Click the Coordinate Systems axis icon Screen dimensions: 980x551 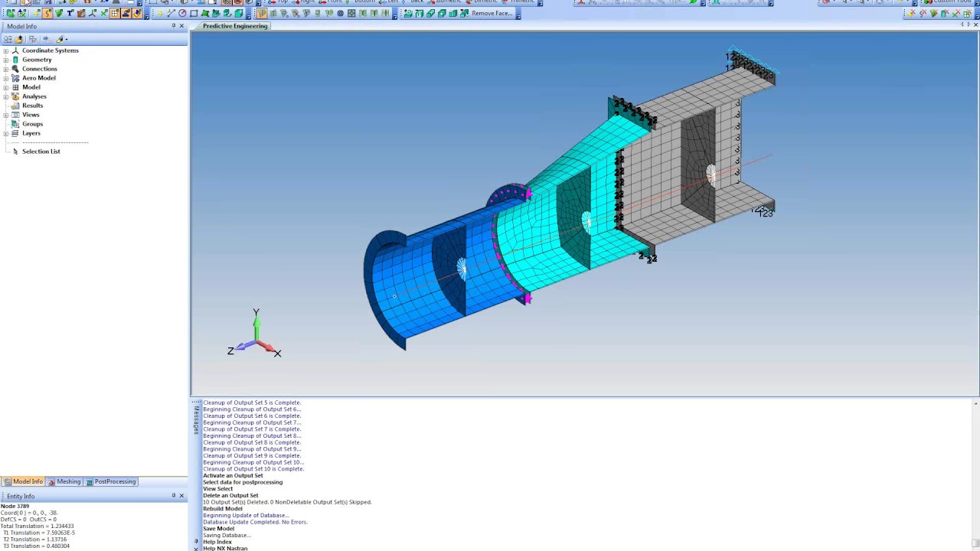15,51
